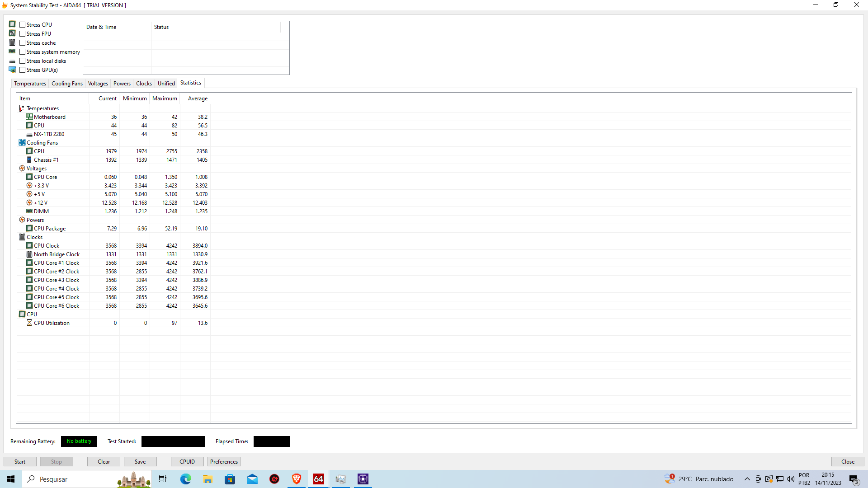Open weather widget showing 29°C

(699, 479)
